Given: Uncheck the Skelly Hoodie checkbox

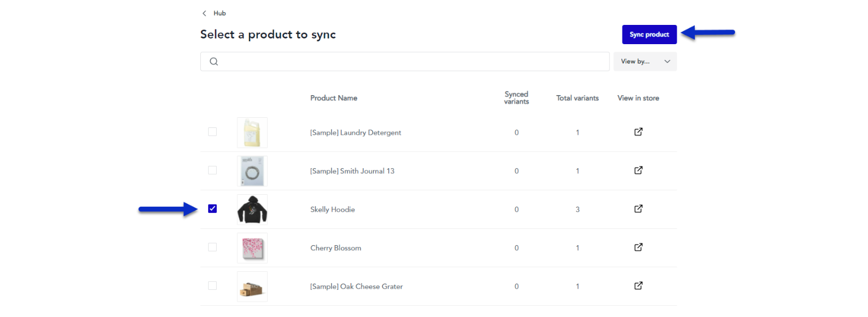Looking at the screenshot, I should pyautogui.click(x=212, y=209).
